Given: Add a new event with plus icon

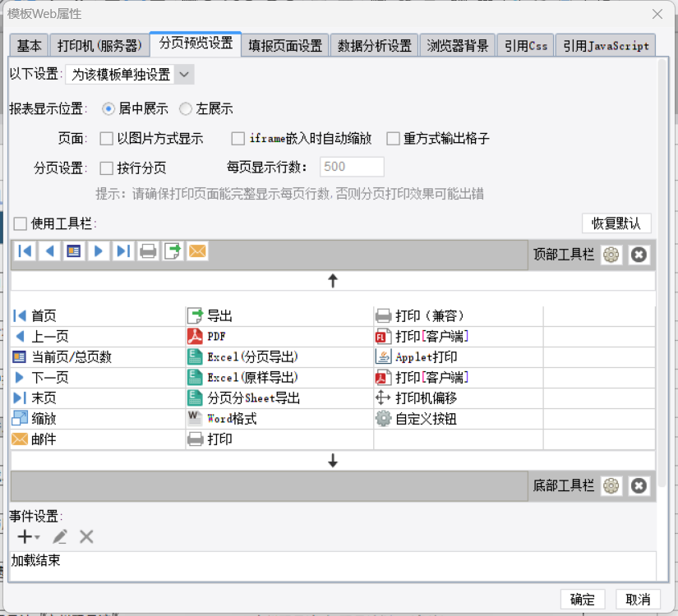Looking at the screenshot, I should pos(25,537).
